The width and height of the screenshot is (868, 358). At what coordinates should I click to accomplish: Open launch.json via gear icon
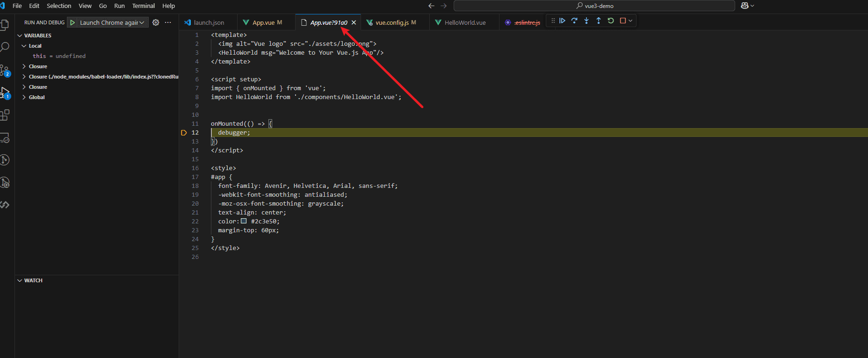[x=156, y=22]
